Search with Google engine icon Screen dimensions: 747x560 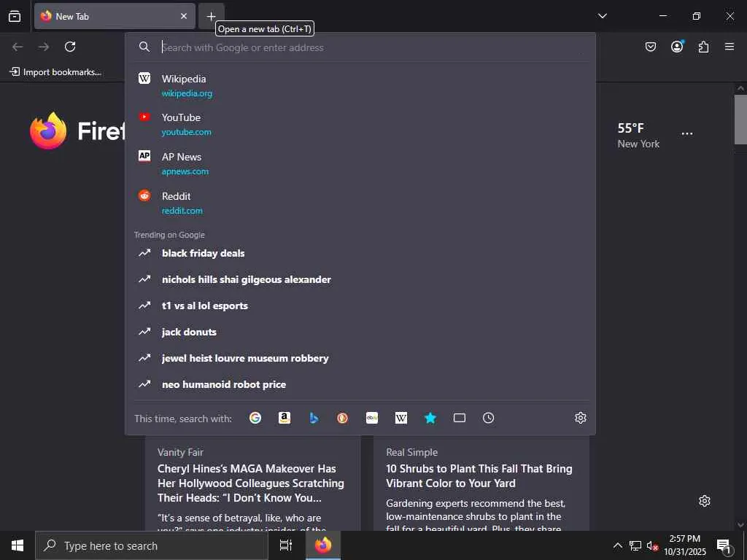click(255, 418)
